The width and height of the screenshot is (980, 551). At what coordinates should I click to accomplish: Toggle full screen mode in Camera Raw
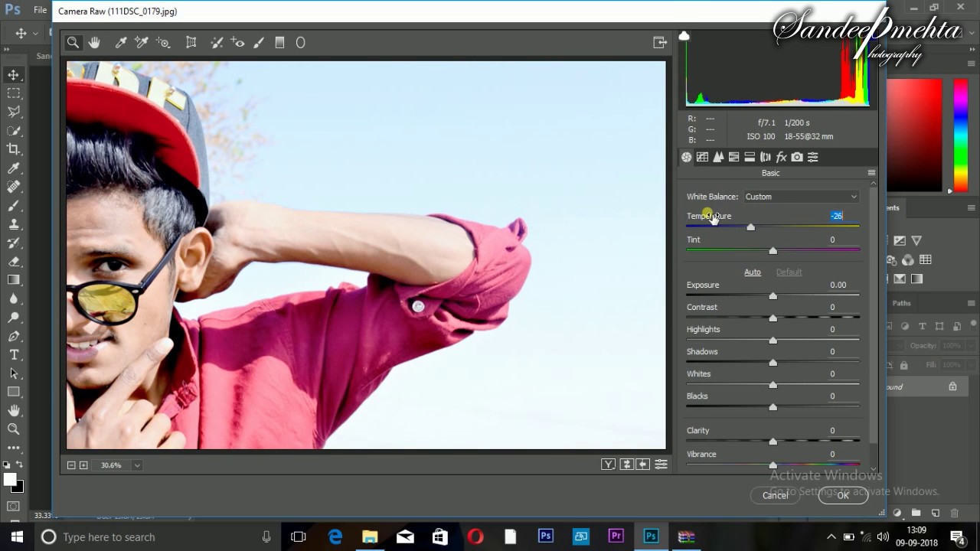tap(659, 43)
